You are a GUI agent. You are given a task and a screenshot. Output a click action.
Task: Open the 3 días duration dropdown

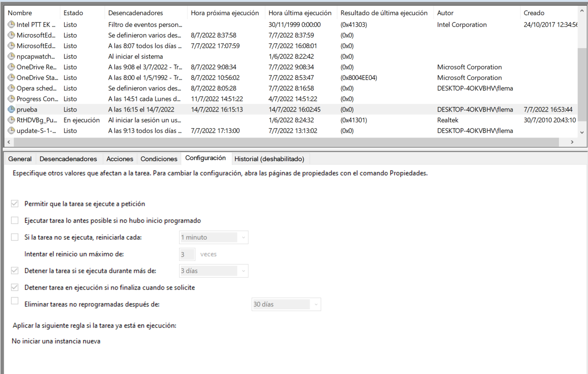click(x=243, y=270)
